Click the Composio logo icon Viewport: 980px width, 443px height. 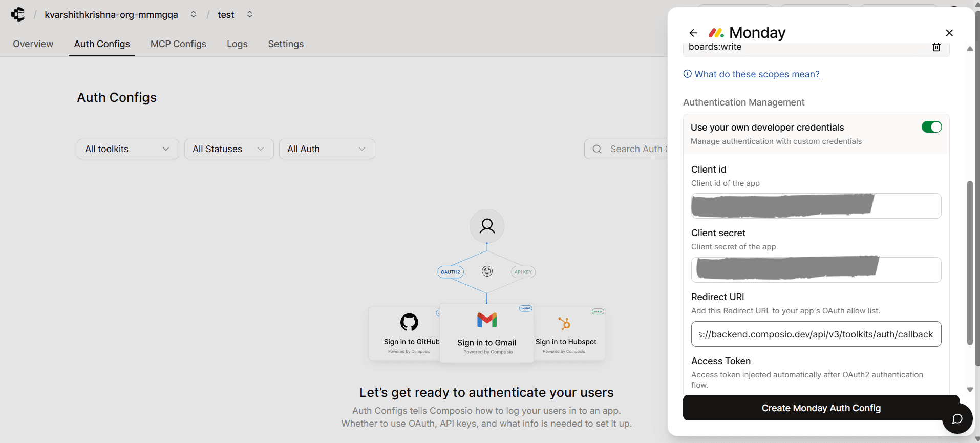18,14
